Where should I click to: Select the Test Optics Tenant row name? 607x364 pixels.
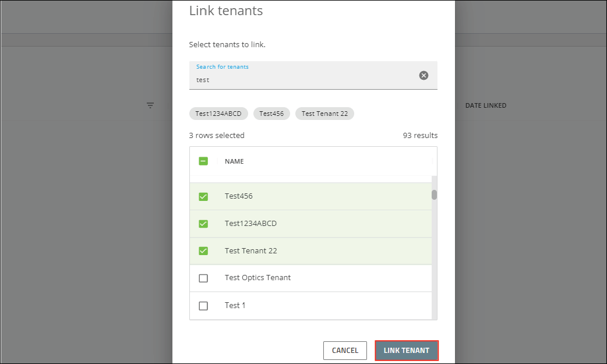257,278
